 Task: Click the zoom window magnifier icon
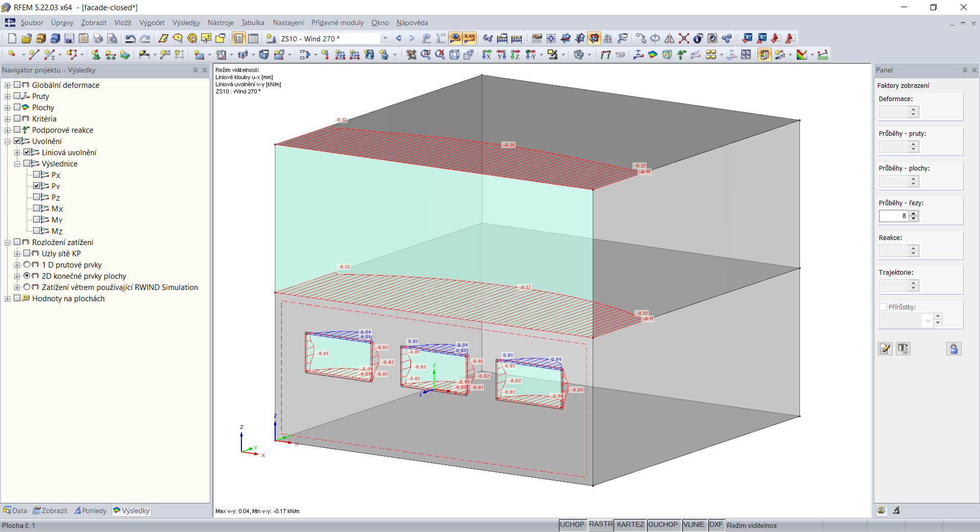coord(426,55)
